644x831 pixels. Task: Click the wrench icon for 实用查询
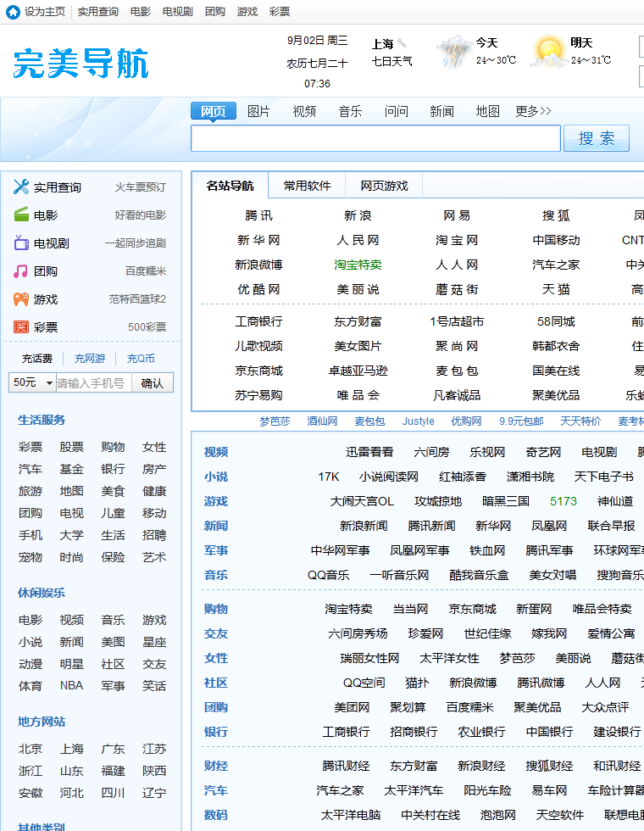[x=21, y=187]
